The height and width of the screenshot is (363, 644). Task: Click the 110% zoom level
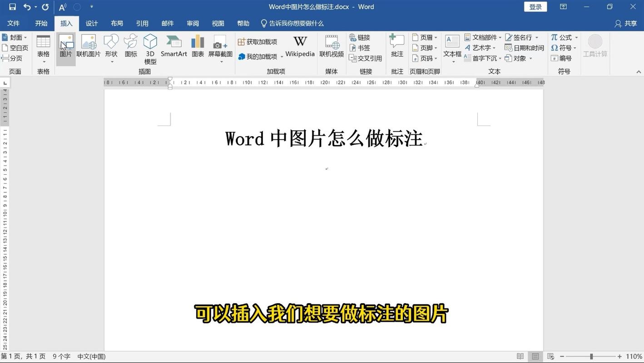(x=634, y=356)
